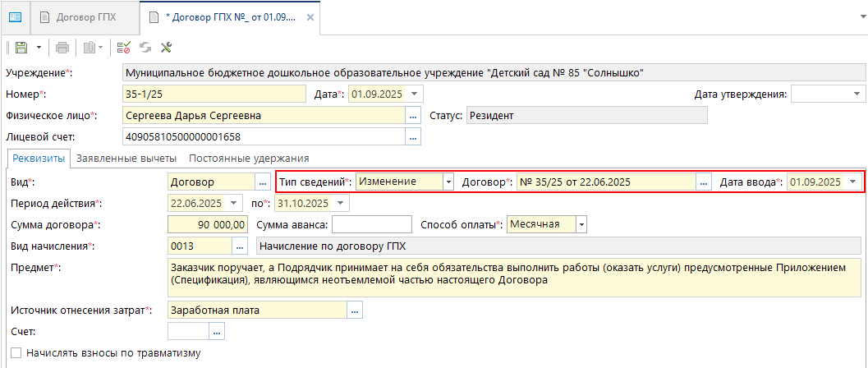Open the Постоянные удержания tab
868x368 pixels.
(249, 159)
